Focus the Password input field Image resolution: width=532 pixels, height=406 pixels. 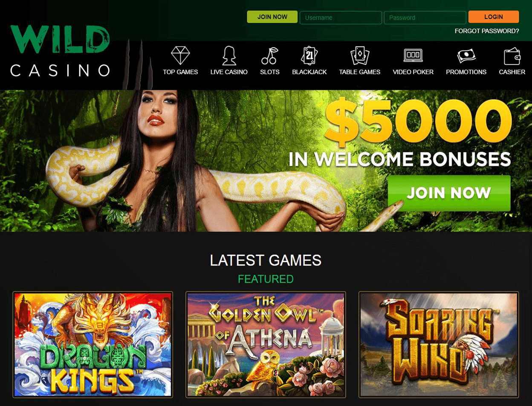coord(425,17)
